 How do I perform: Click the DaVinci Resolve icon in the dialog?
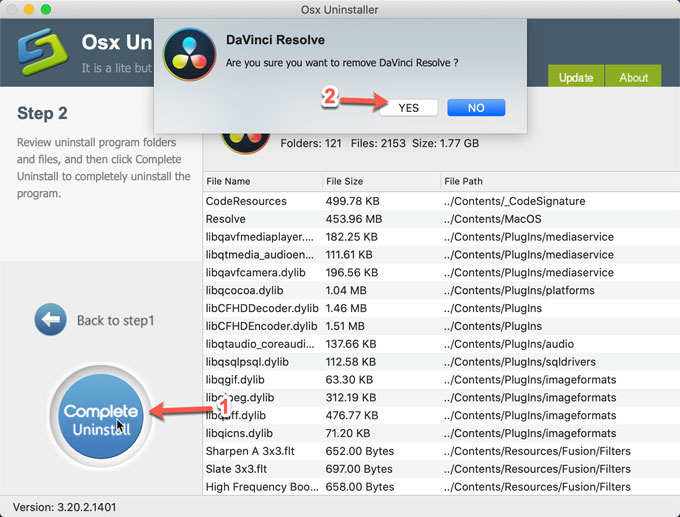(x=189, y=55)
